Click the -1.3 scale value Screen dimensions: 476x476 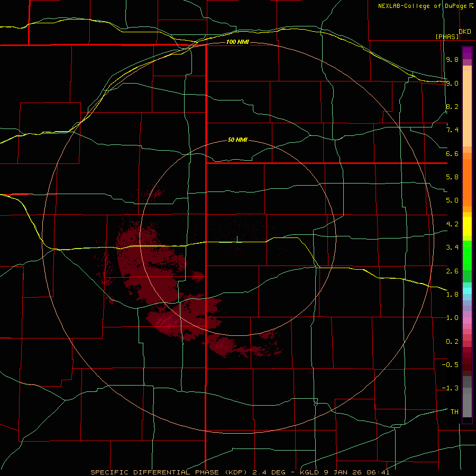click(x=450, y=388)
